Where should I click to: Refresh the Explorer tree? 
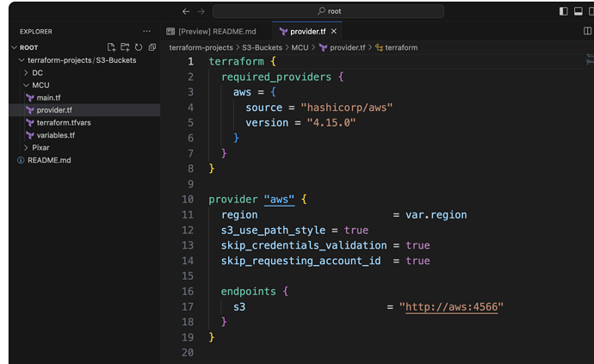pyautogui.click(x=139, y=47)
